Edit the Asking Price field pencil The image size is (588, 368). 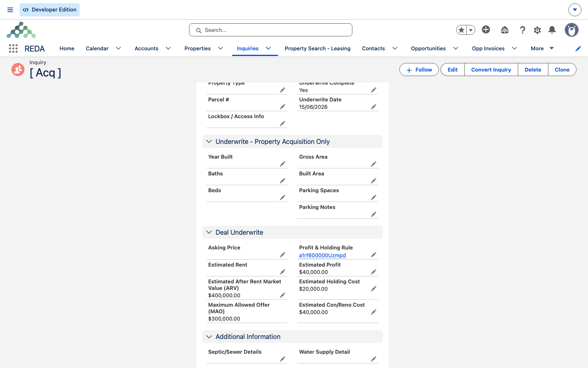pyautogui.click(x=283, y=255)
